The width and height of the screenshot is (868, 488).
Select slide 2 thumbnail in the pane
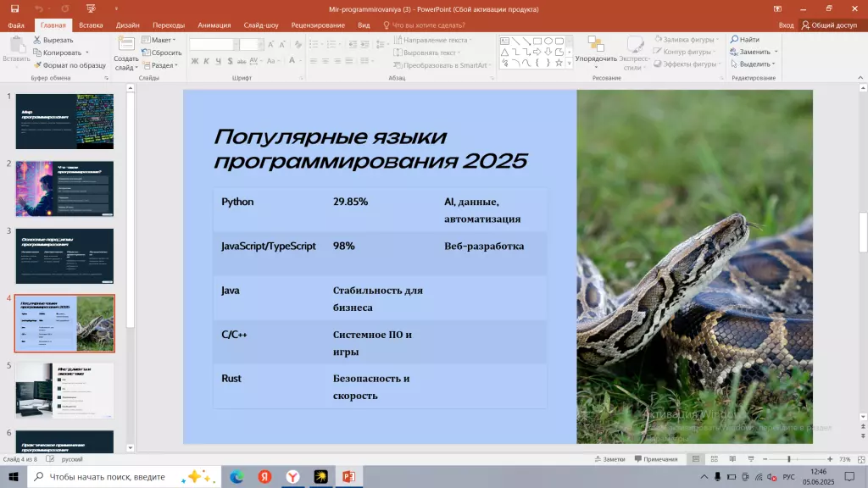coord(64,188)
